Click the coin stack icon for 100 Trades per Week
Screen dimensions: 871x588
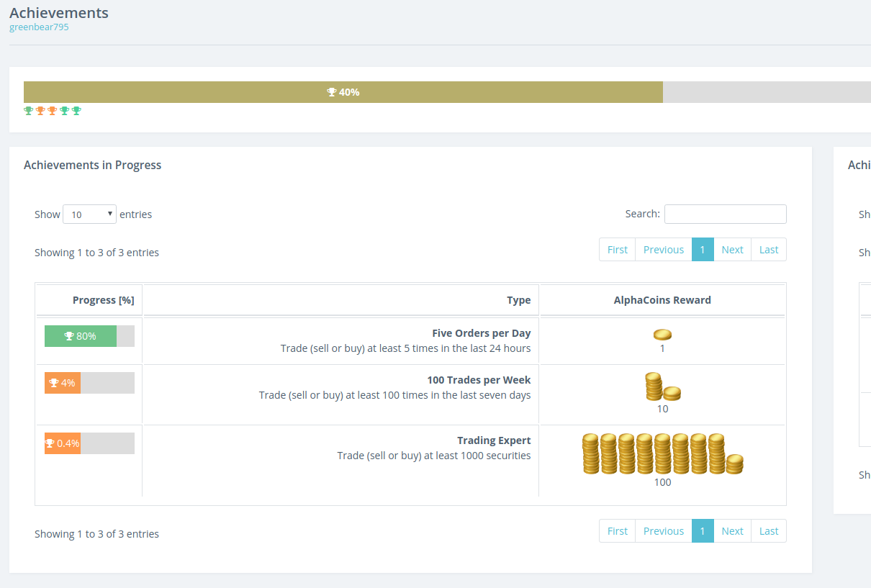(x=662, y=387)
